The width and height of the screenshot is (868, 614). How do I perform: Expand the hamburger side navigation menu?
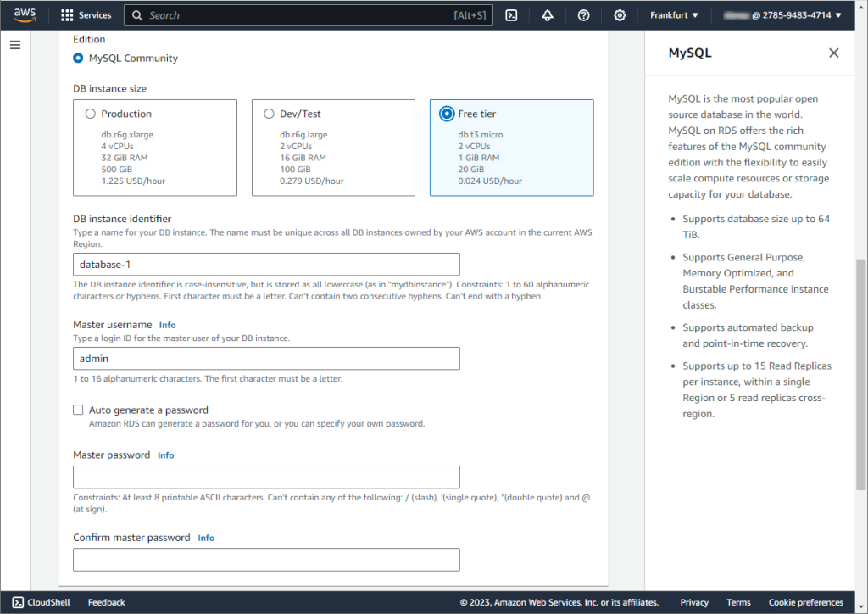click(15, 45)
